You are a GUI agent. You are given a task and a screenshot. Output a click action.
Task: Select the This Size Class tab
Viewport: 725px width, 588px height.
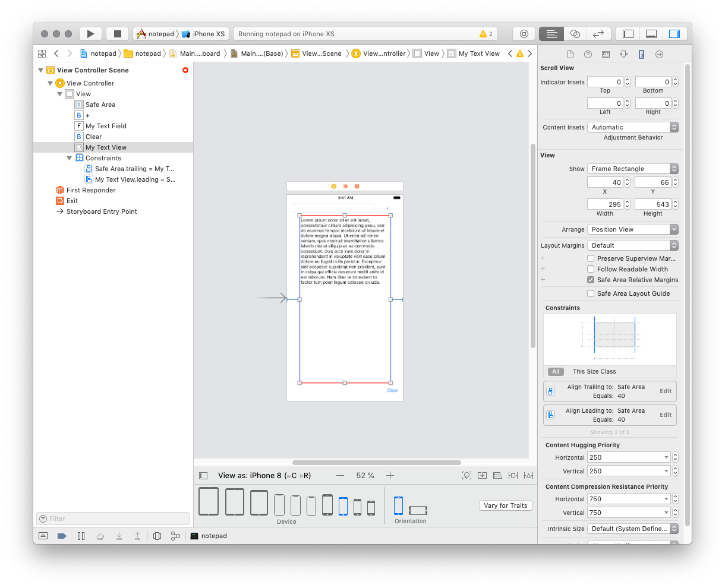point(594,372)
